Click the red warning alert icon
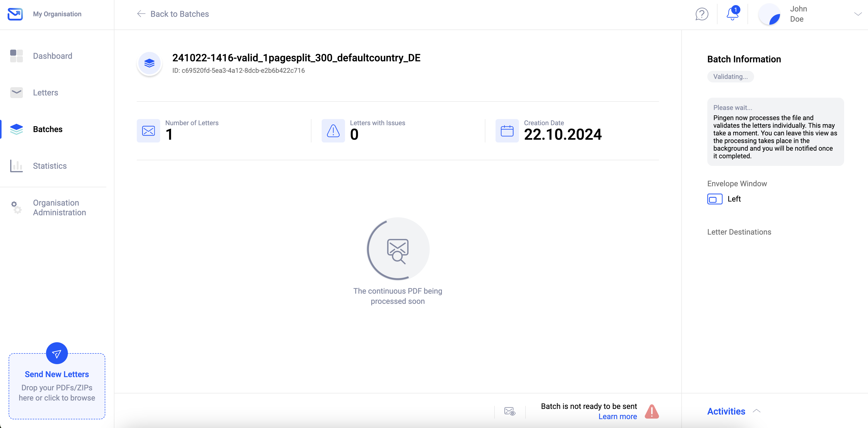Image resolution: width=868 pixels, height=428 pixels. (x=652, y=411)
